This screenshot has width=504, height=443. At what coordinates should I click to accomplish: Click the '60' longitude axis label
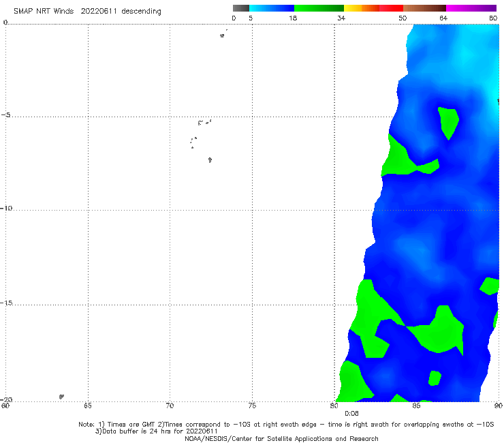[x=5, y=406]
